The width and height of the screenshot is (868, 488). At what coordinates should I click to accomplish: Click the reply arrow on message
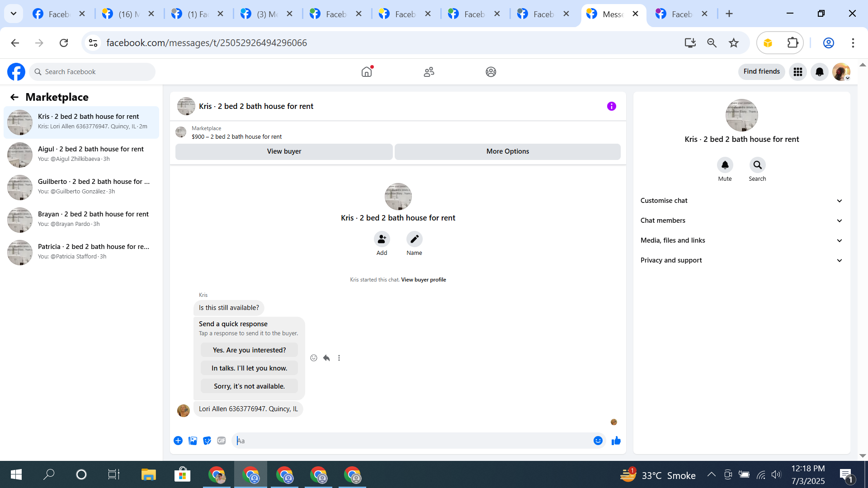[326, 358]
